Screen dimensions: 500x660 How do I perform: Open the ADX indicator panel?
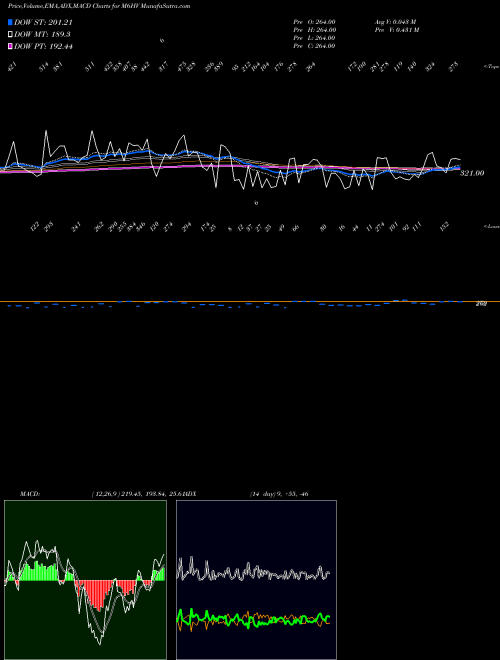[x=256, y=580]
